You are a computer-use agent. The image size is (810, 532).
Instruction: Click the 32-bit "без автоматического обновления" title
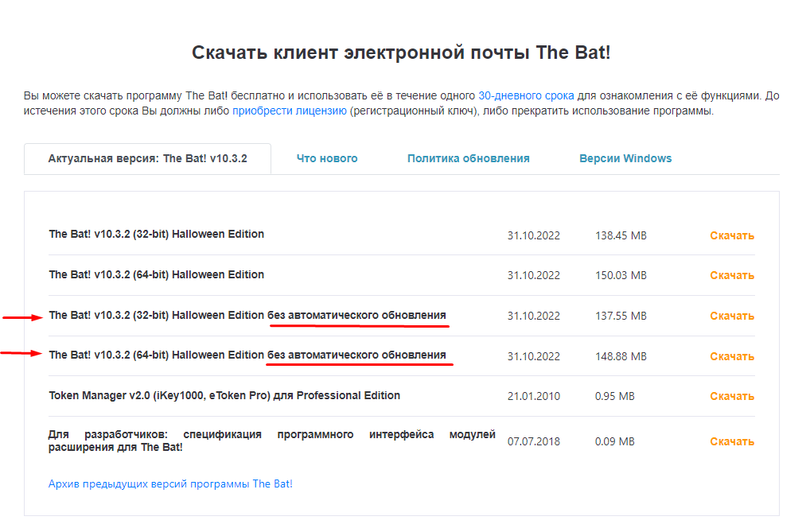click(x=247, y=315)
